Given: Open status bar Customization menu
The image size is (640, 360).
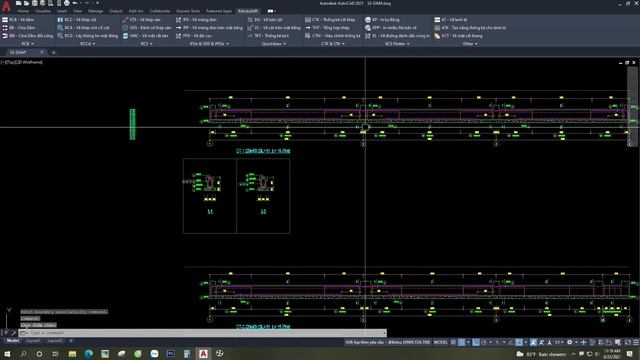Looking at the screenshot, I should [x=636, y=342].
